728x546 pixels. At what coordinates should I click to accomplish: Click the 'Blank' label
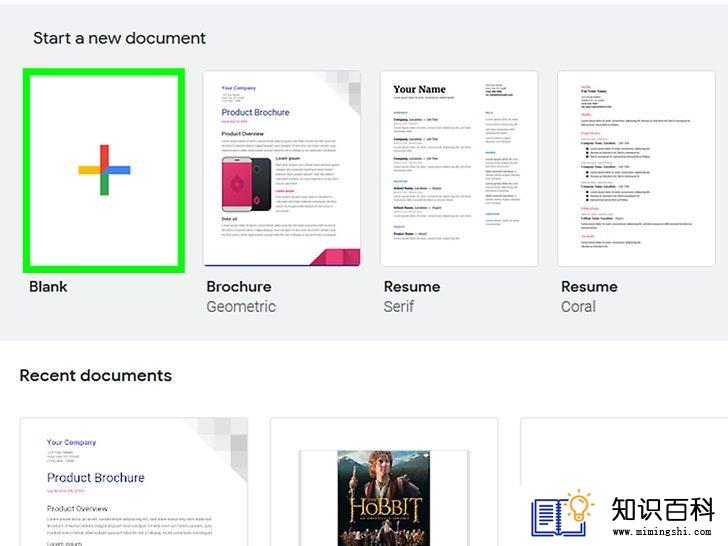point(48,286)
